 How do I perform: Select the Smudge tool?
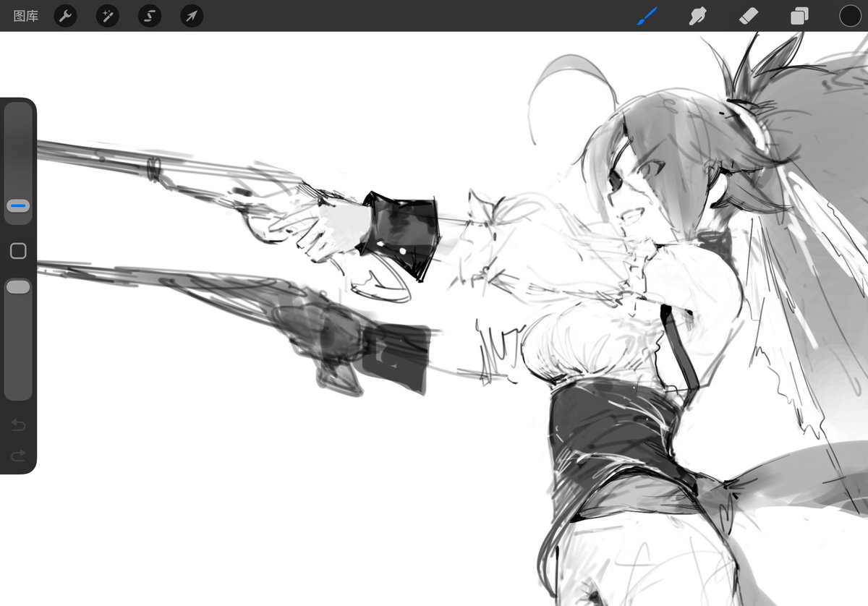click(698, 16)
